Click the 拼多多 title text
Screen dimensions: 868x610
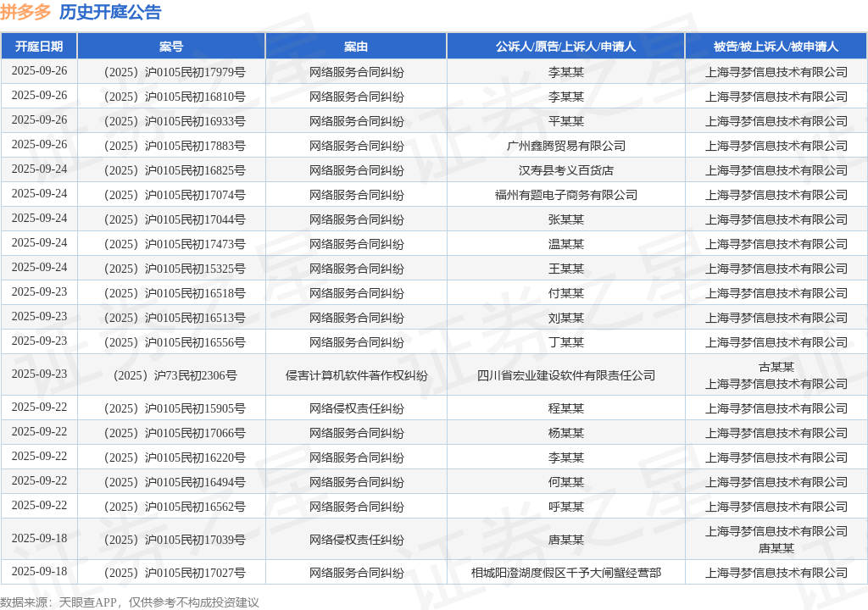tap(25, 12)
